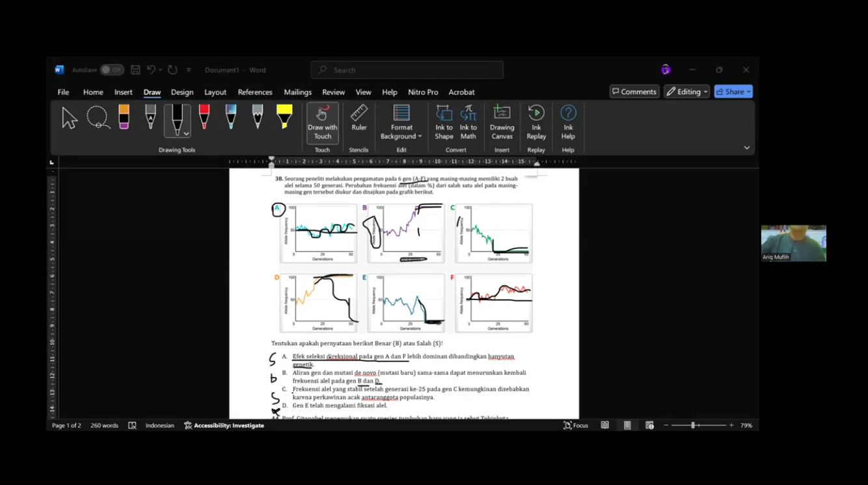Click Ink to Math

point(468,122)
